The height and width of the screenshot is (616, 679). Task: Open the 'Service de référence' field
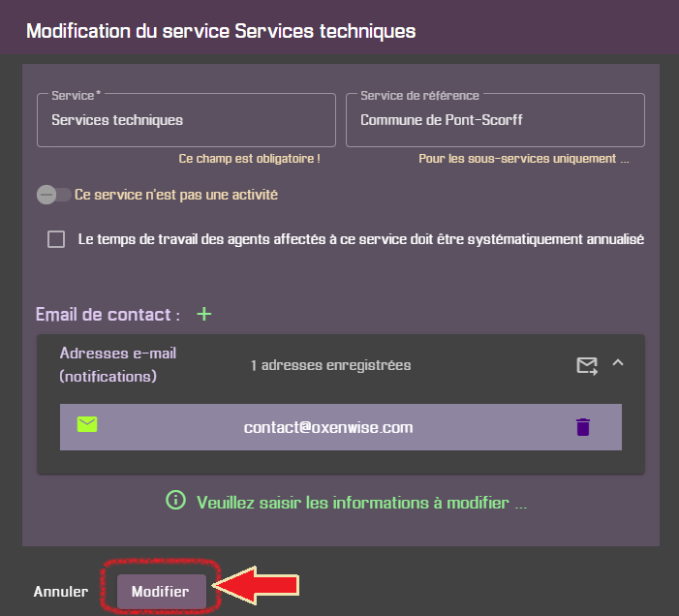(x=494, y=121)
